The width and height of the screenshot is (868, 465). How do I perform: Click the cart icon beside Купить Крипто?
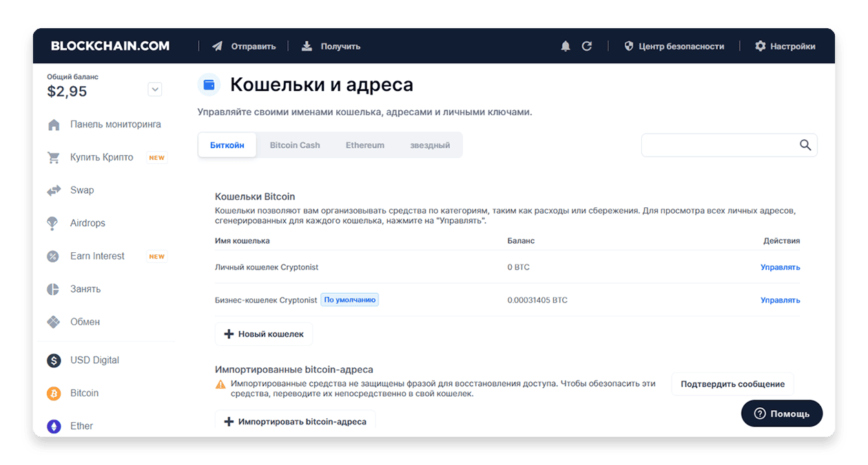54,158
